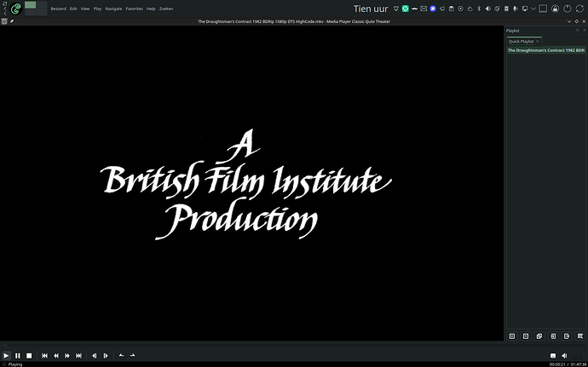This screenshot has width=588, height=367.
Task: Click the green circular tray icon
Action: [406, 9]
